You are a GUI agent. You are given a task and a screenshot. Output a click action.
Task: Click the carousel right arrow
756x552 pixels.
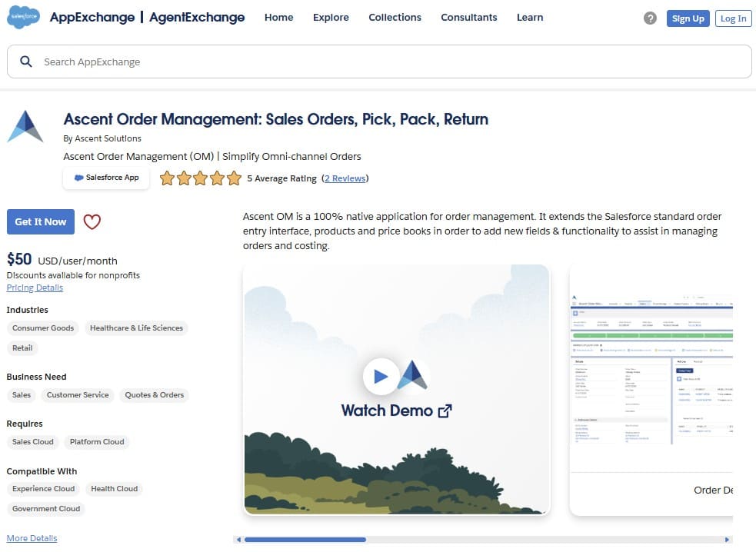728,540
